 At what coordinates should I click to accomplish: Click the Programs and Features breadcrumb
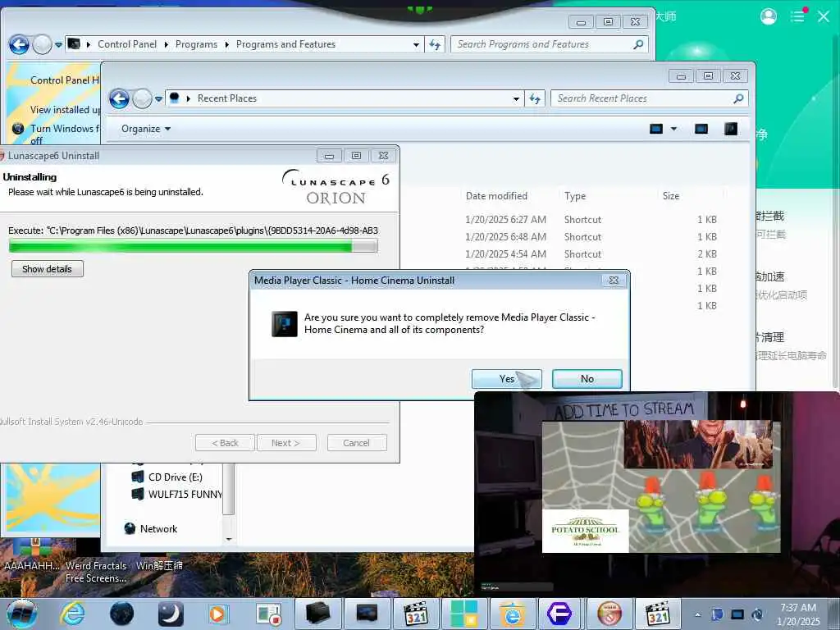285,44
